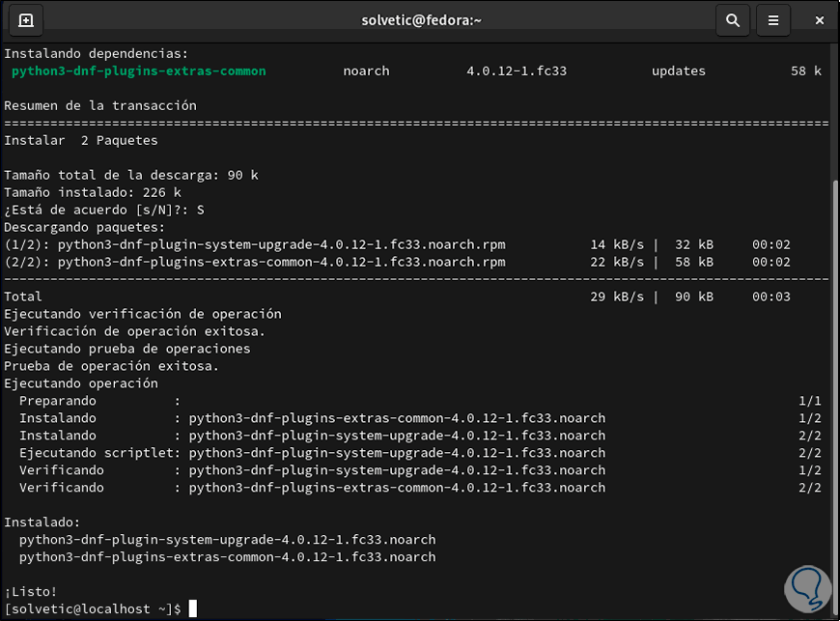Viewport: 840px width, 621px height.
Task: Close the terminal window
Action: 820,19
